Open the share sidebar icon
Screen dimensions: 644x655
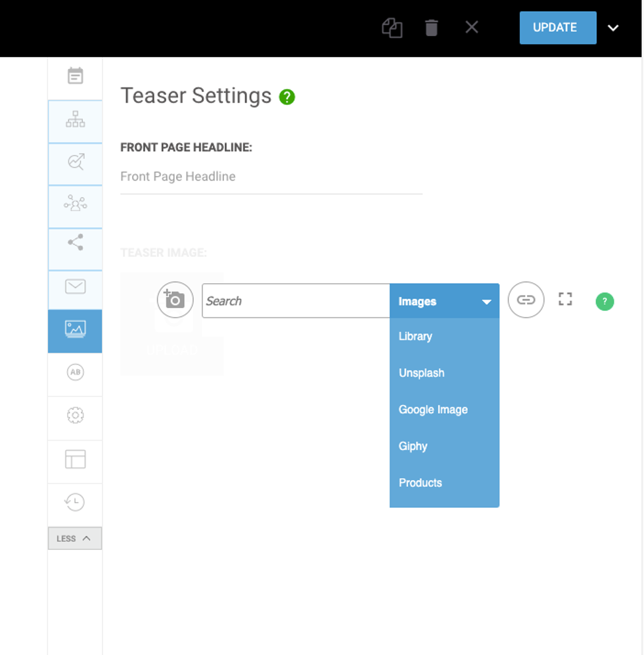click(x=76, y=242)
